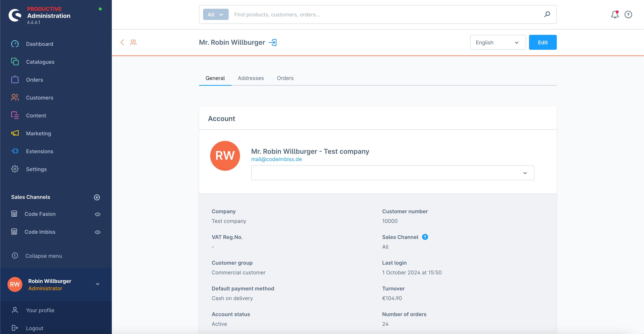The width and height of the screenshot is (644, 334).
Task: Open the English language dropdown
Action: pos(498,42)
